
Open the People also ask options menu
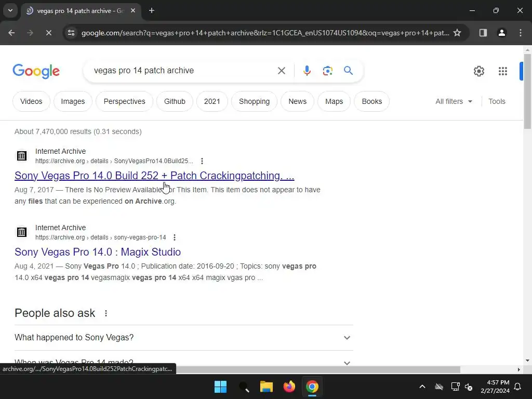(106, 313)
